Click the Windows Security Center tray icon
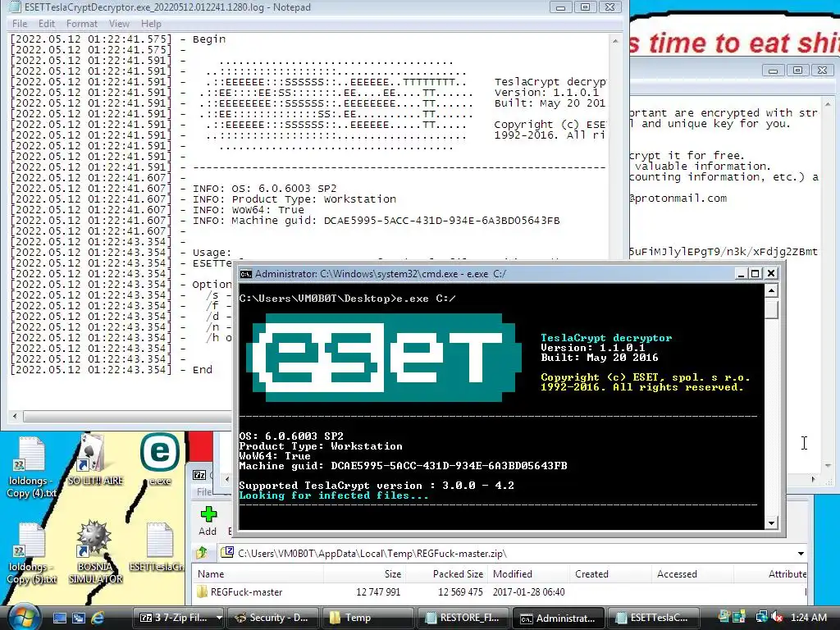 (740, 618)
